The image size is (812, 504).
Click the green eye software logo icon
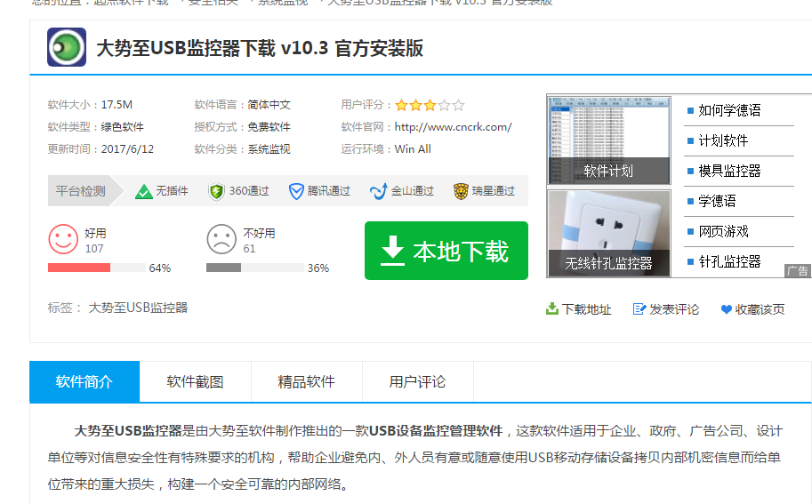click(x=67, y=47)
